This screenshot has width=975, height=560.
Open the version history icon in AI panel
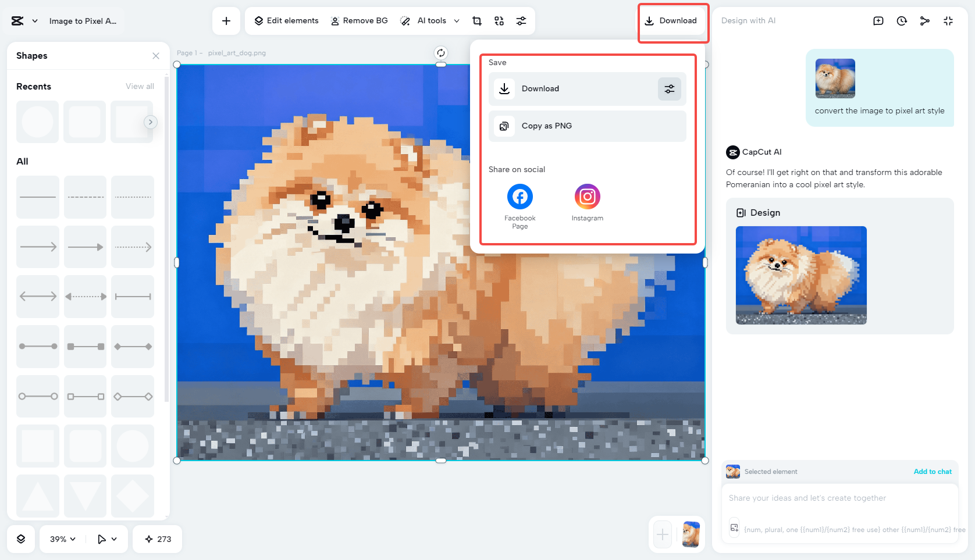pyautogui.click(x=901, y=20)
